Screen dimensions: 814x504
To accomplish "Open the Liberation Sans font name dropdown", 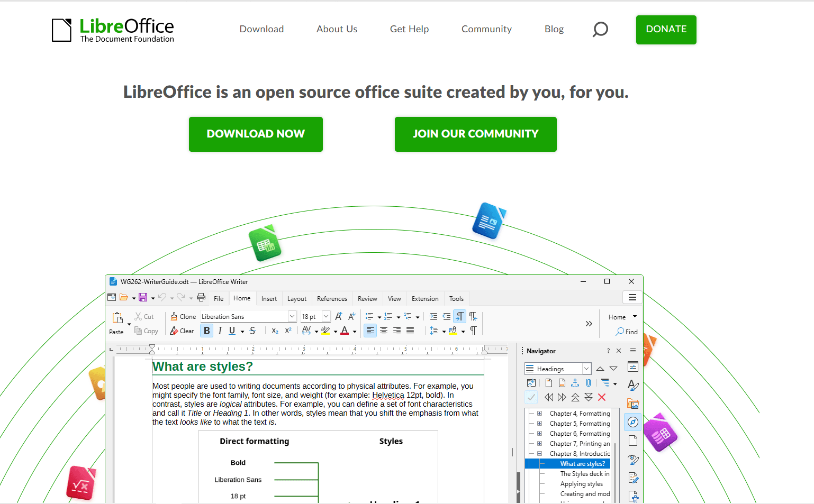I will (292, 316).
